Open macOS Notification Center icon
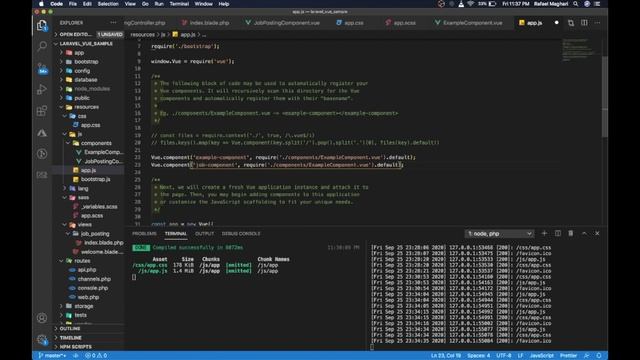Viewport: 640px width, 360px height. pos(597,4)
